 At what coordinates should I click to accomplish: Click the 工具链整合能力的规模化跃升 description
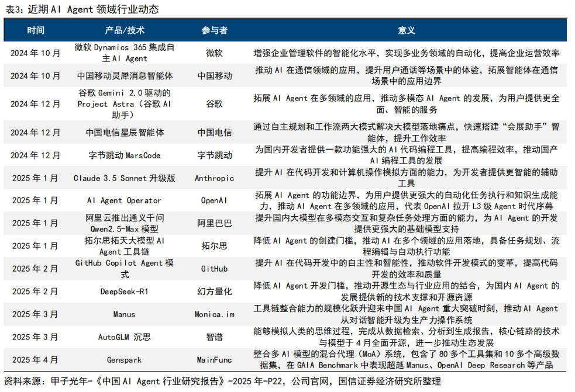(x=407, y=314)
